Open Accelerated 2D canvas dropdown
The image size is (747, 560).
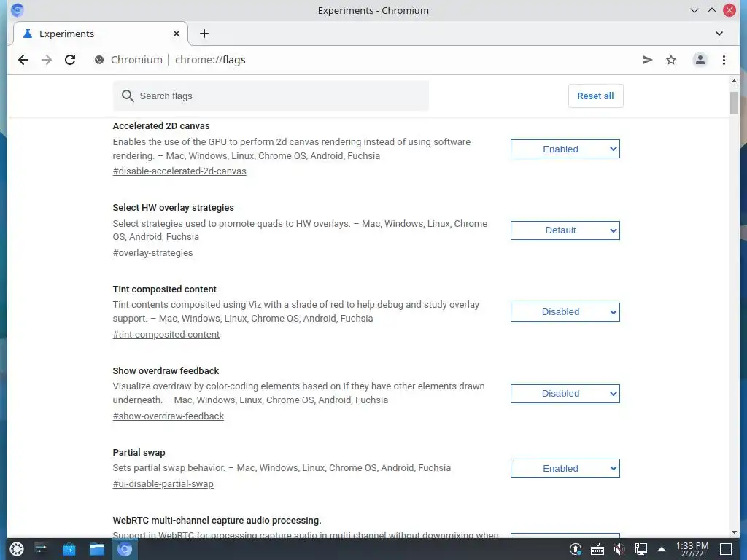(565, 149)
